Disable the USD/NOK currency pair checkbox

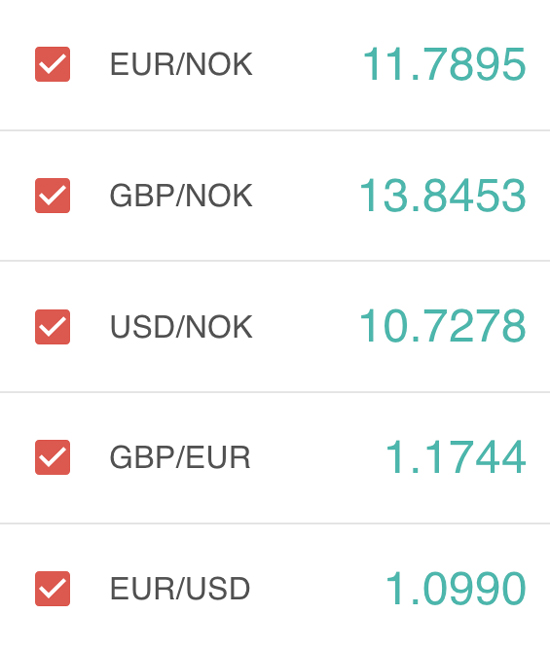pos(52,327)
